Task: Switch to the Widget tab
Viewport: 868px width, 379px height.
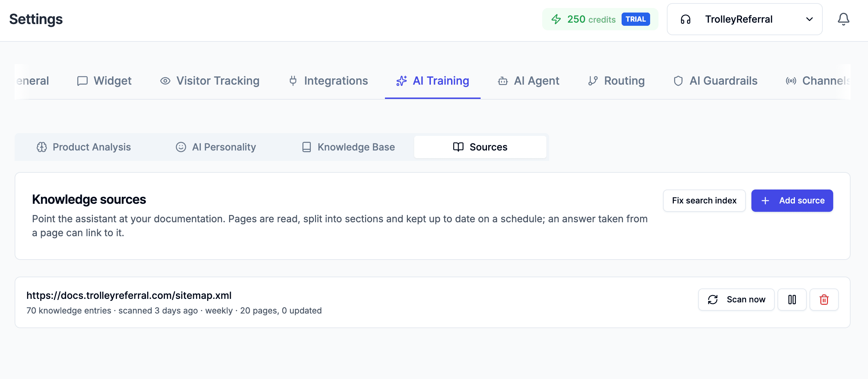Action: tap(104, 81)
